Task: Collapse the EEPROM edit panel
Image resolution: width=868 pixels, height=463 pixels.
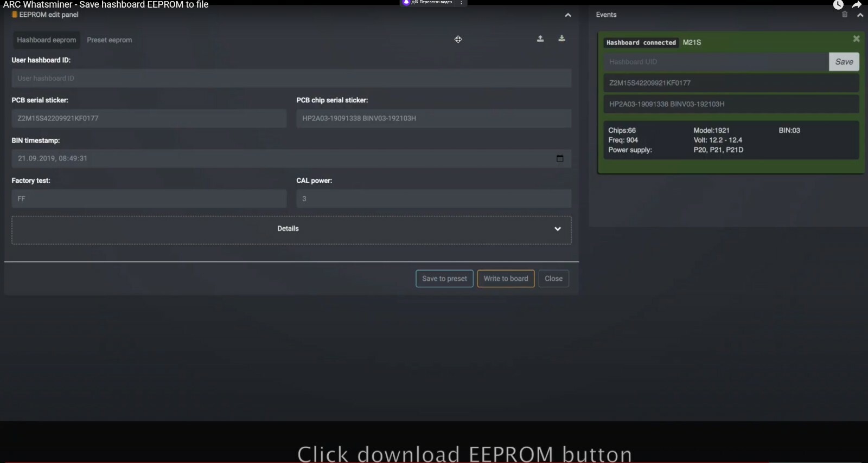Action: tap(568, 15)
